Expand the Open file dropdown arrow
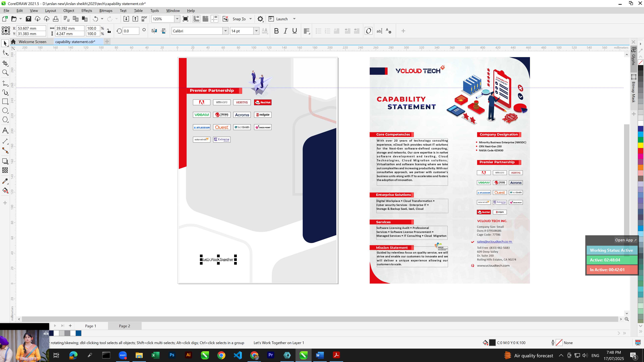 click(x=20, y=19)
